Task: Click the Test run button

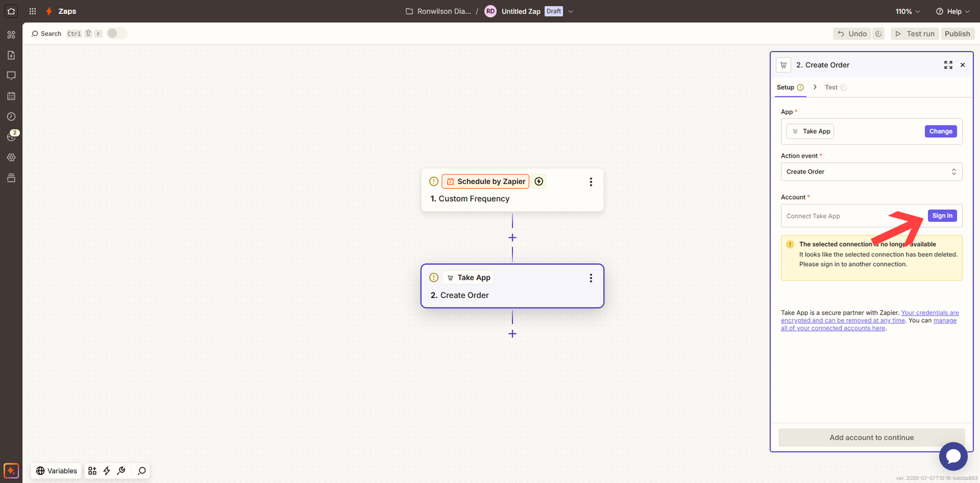Action: click(915, 34)
